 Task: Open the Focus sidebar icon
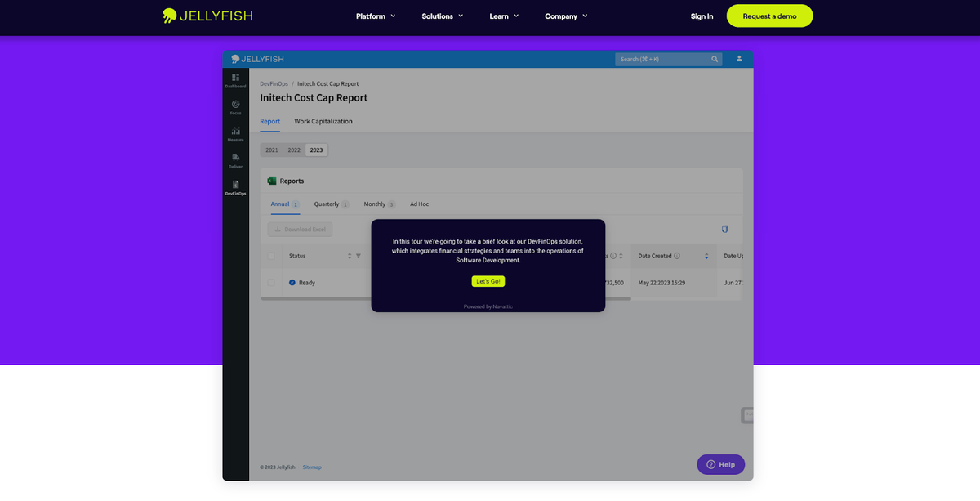[x=235, y=106]
